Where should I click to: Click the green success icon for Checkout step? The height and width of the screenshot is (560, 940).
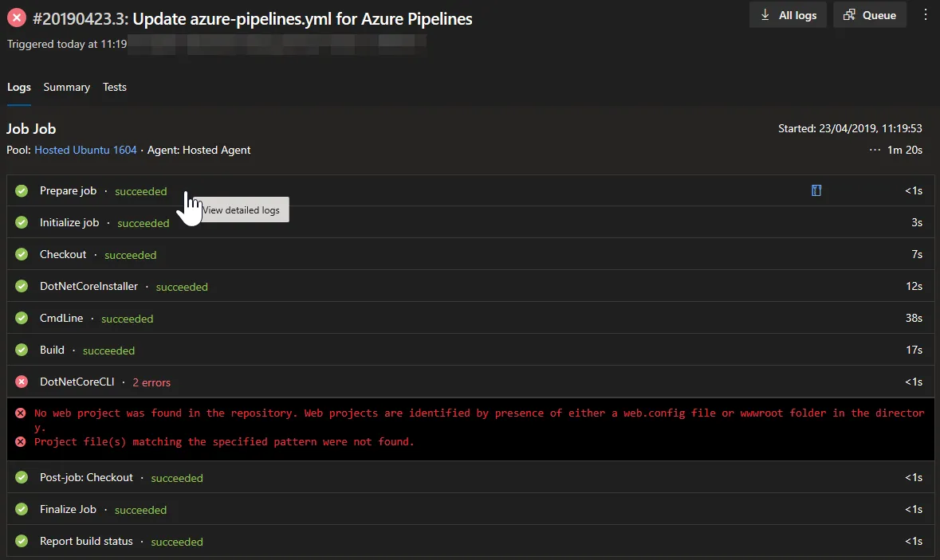point(22,254)
